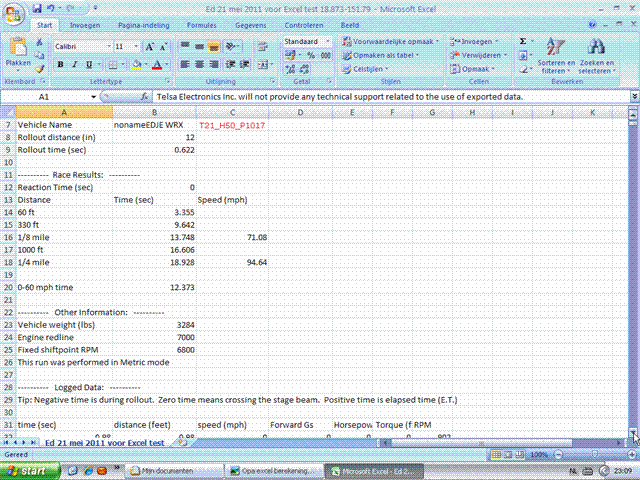Screen dimensions: 640x480
Task: Switch to page layout view
Action: (x=508, y=454)
